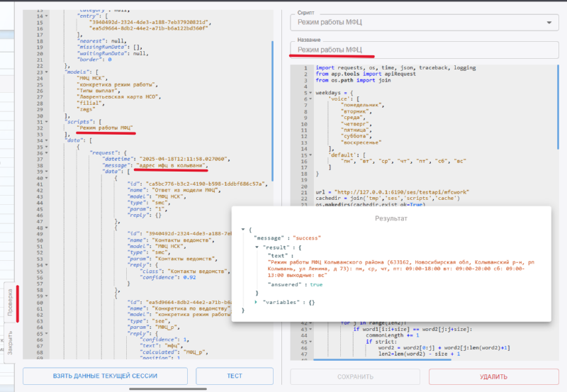Click the Закрыть vertical tab
Image resolution: width=567 pixels, height=392 pixels.
coord(11,343)
